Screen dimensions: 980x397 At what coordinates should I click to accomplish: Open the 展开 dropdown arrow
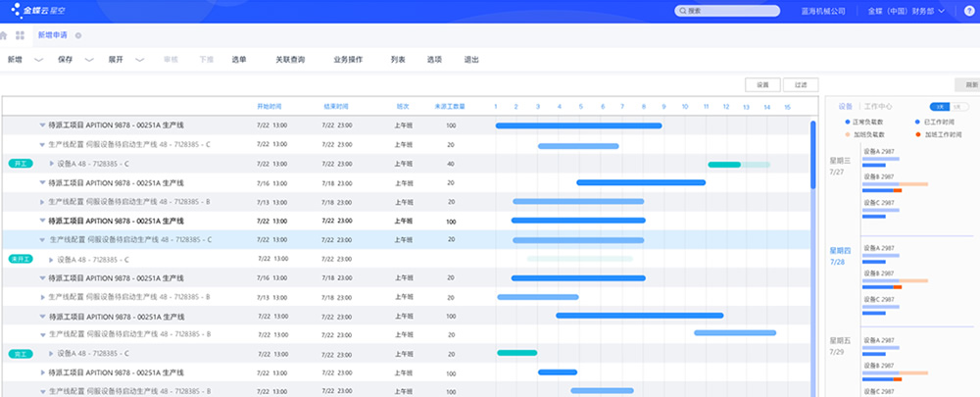pos(140,60)
